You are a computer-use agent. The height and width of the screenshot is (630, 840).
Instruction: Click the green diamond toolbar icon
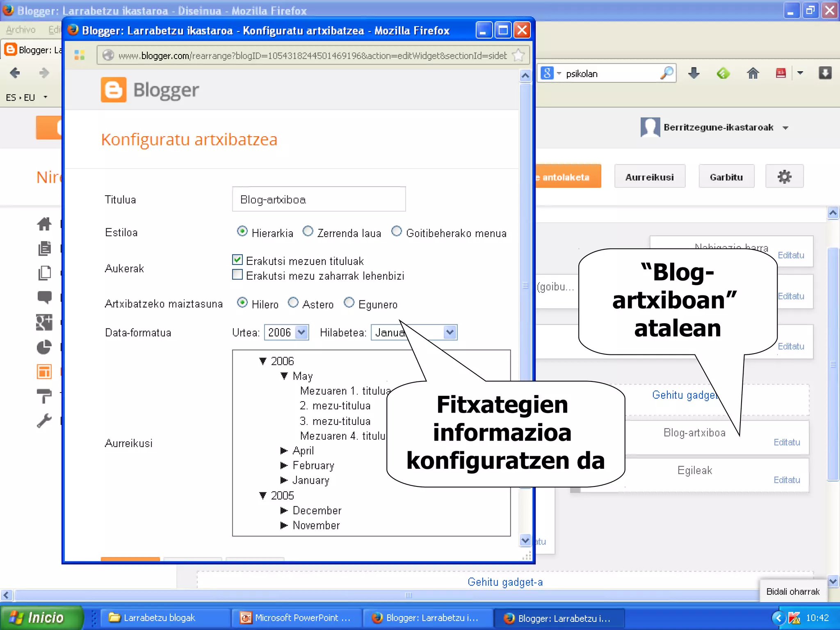[x=723, y=73]
